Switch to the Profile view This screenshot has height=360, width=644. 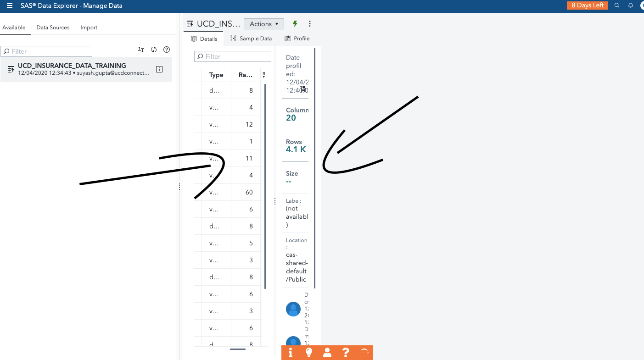[297, 39]
